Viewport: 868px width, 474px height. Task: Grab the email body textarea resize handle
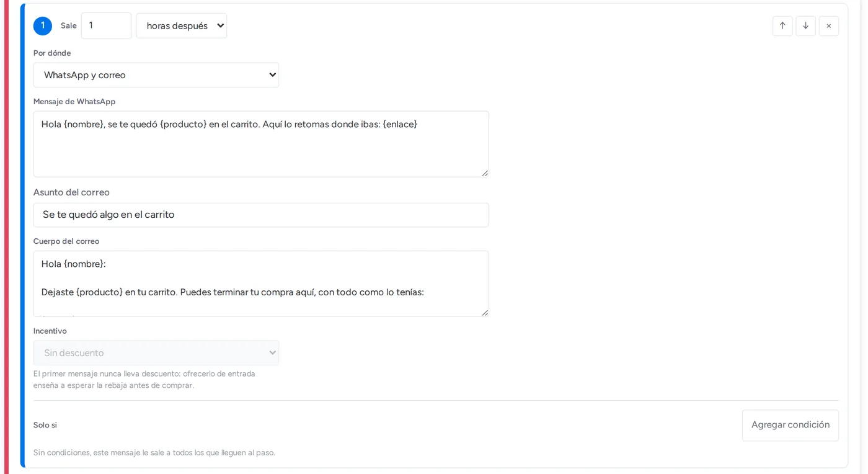485,313
